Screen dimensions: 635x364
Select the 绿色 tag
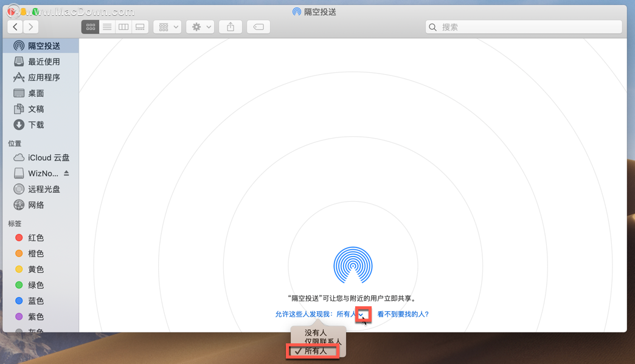pos(41,285)
